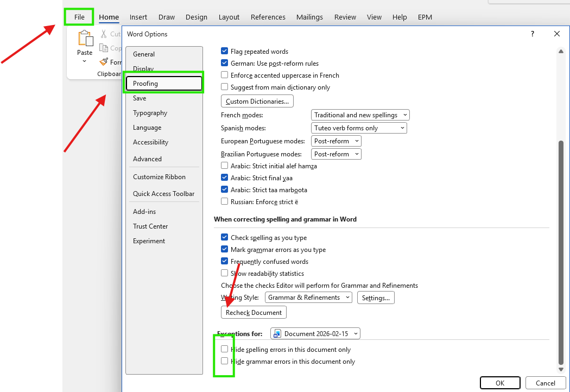Select Customize Ribbon category
Image resolution: width=570 pixels, height=392 pixels.
click(x=164, y=177)
